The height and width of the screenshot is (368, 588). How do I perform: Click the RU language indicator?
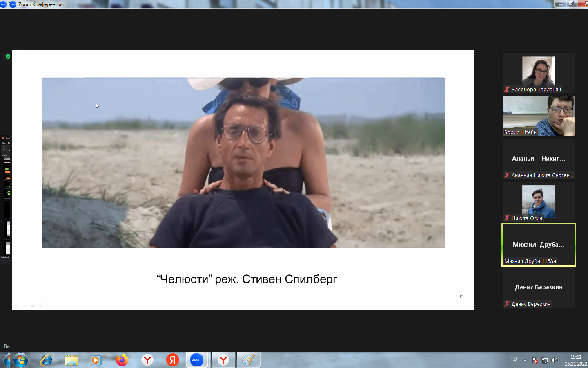click(x=514, y=359)
